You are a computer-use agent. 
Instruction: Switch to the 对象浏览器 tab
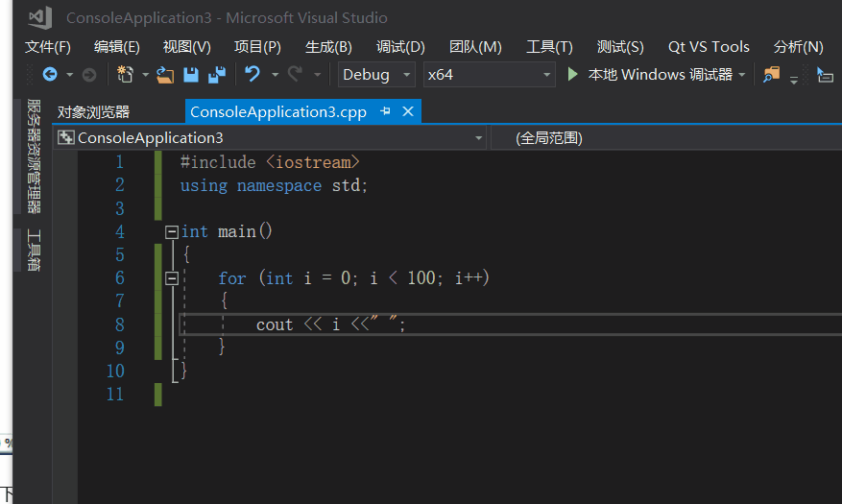(x=93, y=111)
